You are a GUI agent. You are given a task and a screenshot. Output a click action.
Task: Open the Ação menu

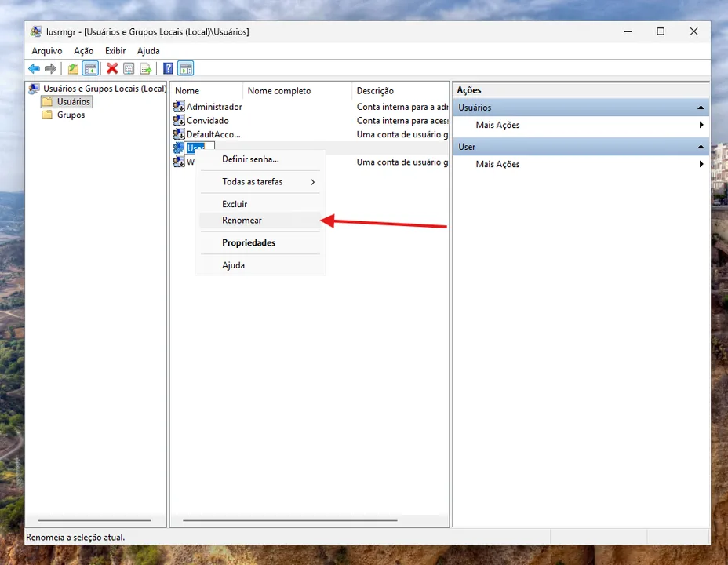(x=84, y=51)
